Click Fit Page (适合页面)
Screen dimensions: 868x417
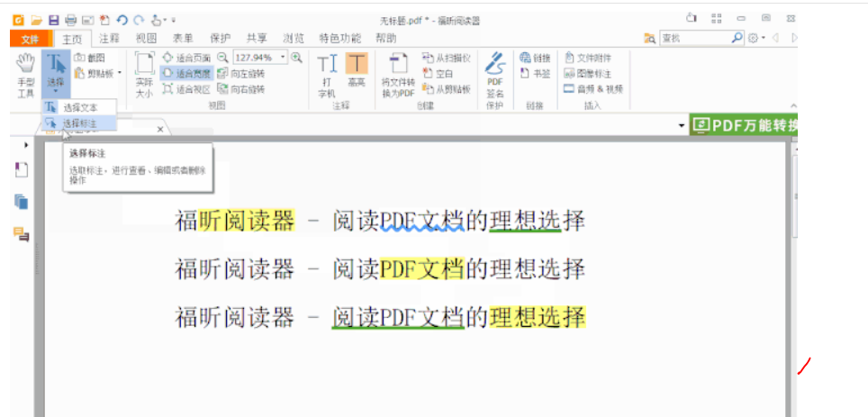click(187, 58)
